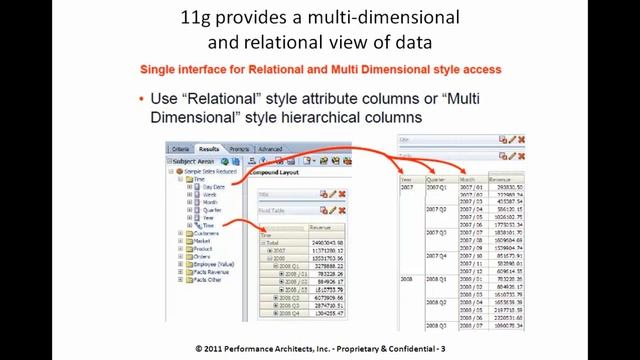Collapse the Sample Sales Reduced tree node
This screenshot has height=360, width=640.
click(171, 171)
